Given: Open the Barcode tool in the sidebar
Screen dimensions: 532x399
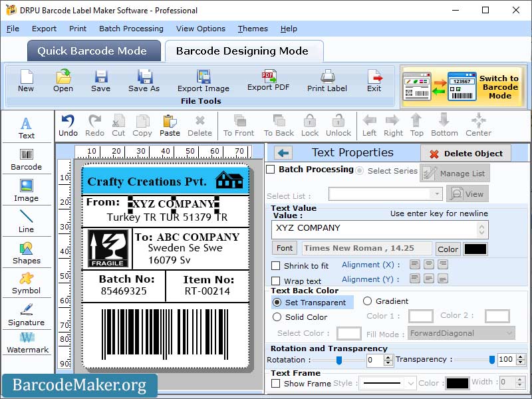Looking at the screenshot, I should tap(27, 159).
